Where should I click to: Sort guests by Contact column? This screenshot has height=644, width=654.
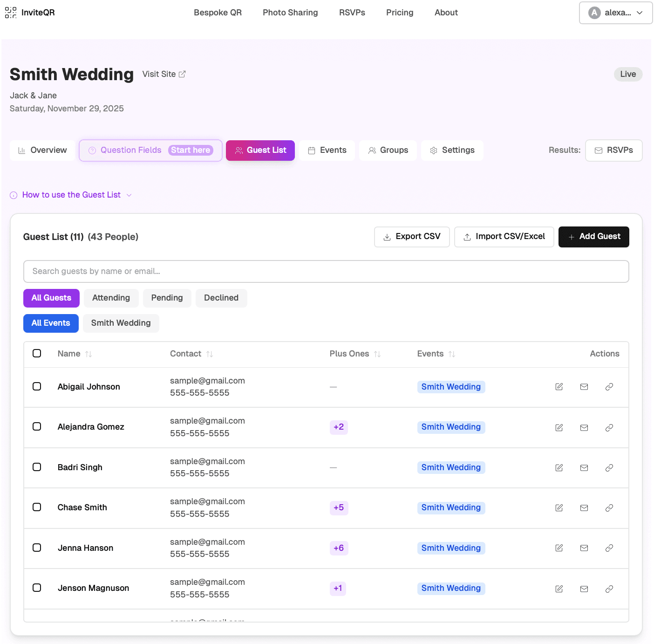pyautogui.click(x=191, y=354)
